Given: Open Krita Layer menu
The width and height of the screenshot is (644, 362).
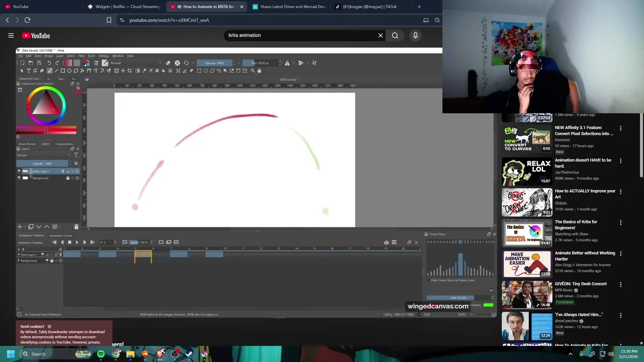Looking at the screenshot, I should click(60, 56).
